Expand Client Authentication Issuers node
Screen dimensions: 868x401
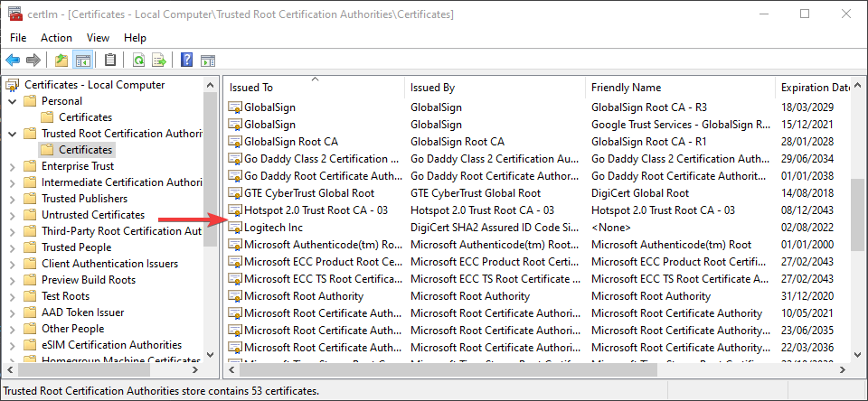tap(12, 264)
